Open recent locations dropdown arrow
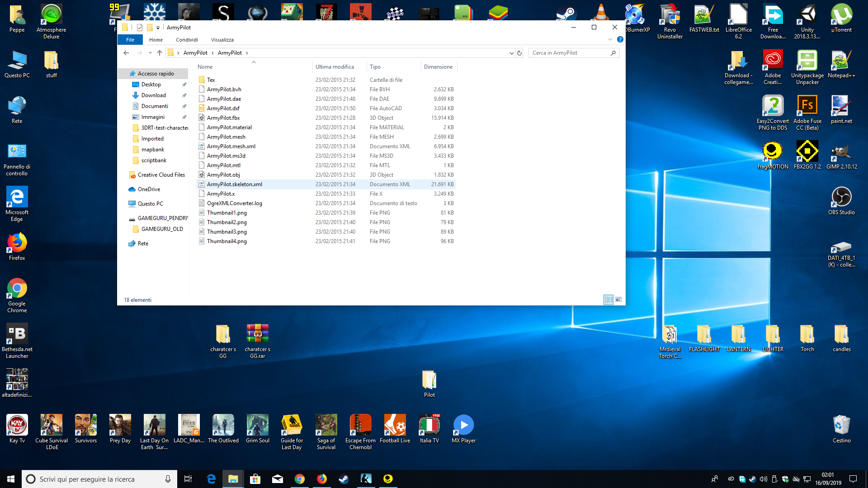Viewport: 868px width, 488px height. [150, 53]
